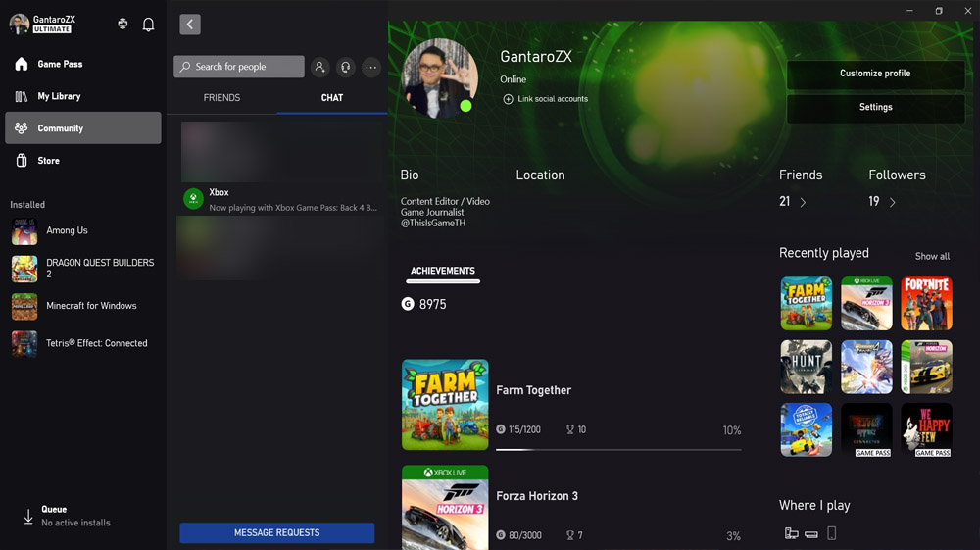Click the Farm Together progress bar

[618, 449]
